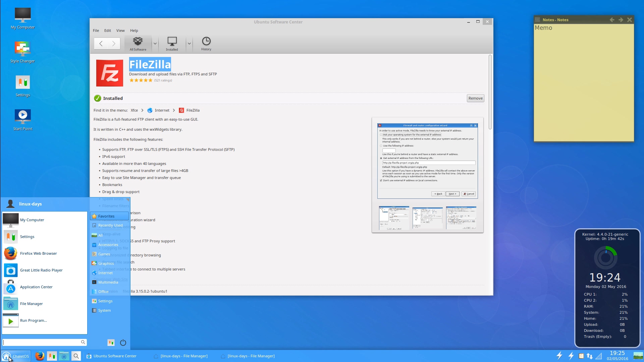Select the Settings category in menu
Screen dimensions: 644x362
(109, 301)
